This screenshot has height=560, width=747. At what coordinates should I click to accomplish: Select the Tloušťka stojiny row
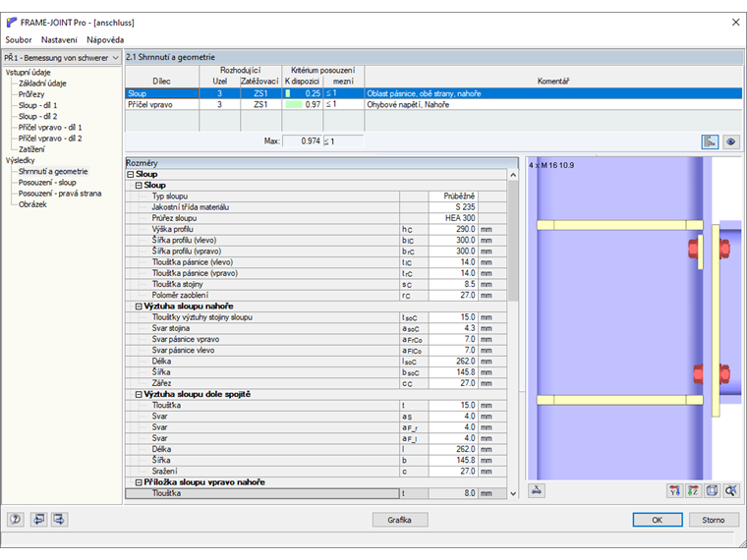coord(316,284)
